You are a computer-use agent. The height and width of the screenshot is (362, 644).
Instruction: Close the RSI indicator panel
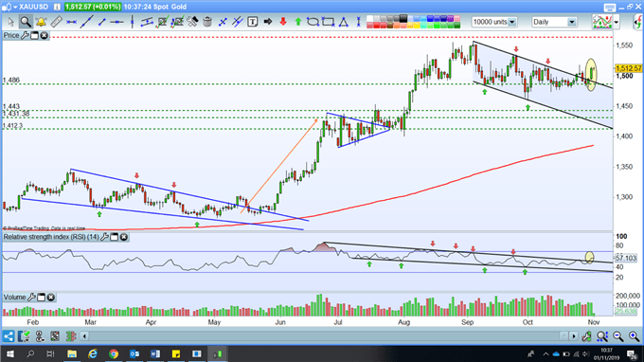coord(124,237)
